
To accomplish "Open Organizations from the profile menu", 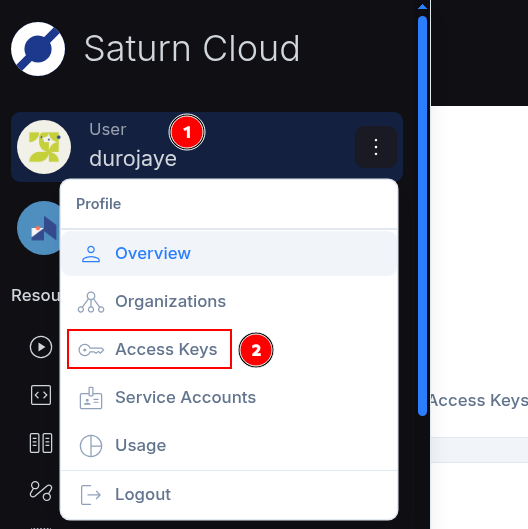I will [x=229, y=302].
